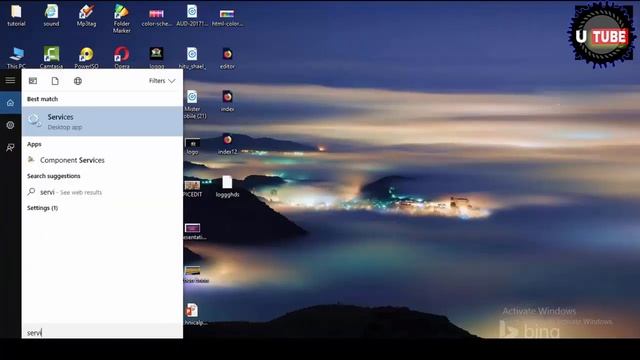Open the html-color desktop file
640x360 pixels.
(227, 16)
